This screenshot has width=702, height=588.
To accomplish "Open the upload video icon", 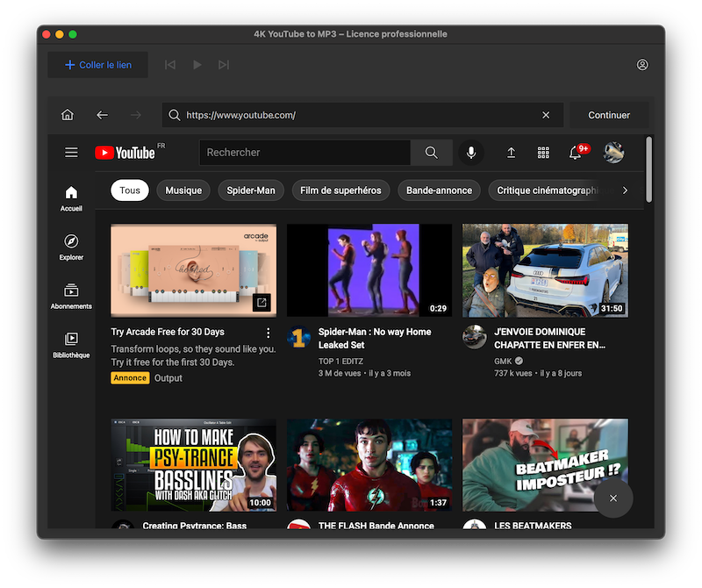I will coord(511,153).
